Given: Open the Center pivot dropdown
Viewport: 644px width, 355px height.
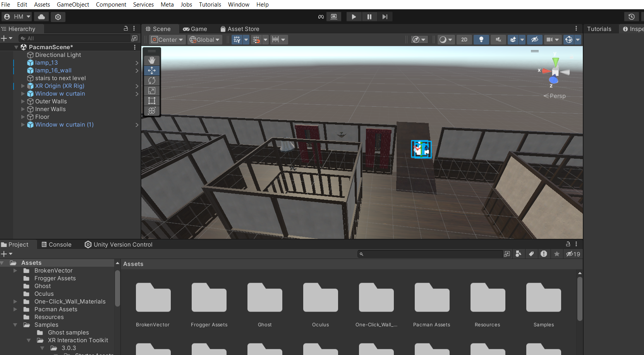Looking at the screenshot, I should click(167, 39).
